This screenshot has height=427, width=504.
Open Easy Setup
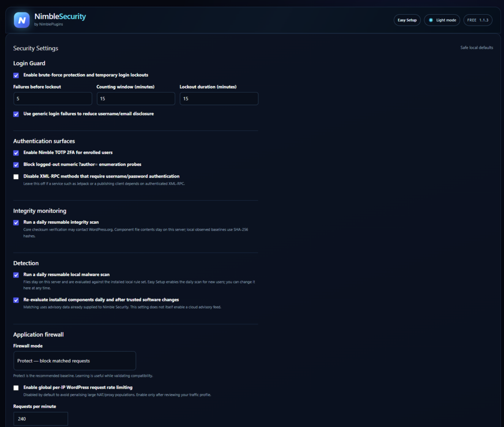(x=407, y=20)
